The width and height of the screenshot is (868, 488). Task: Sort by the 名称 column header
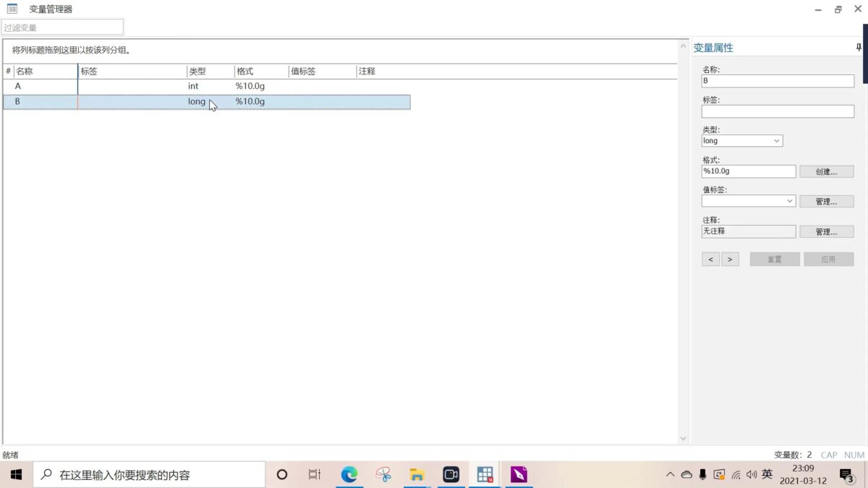tap(46, 72)
